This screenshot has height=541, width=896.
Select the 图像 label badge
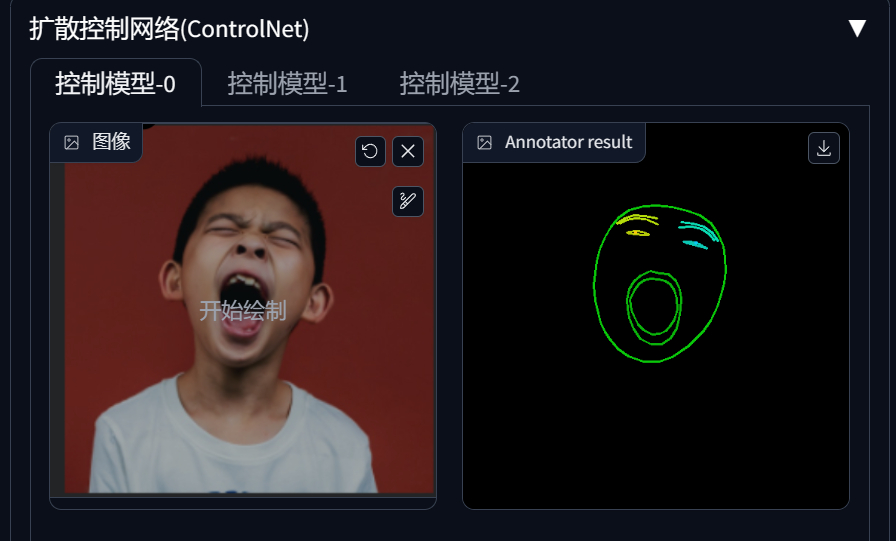coord(96,142)
